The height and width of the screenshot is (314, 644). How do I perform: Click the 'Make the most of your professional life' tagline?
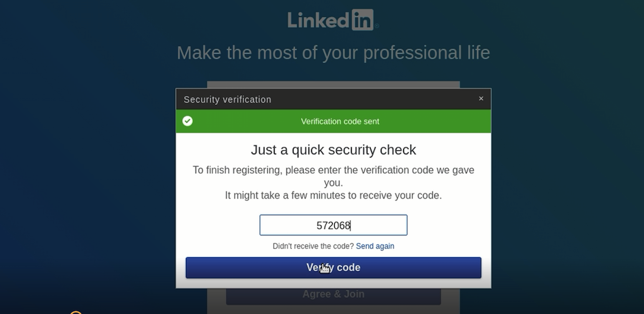point(333,53)
